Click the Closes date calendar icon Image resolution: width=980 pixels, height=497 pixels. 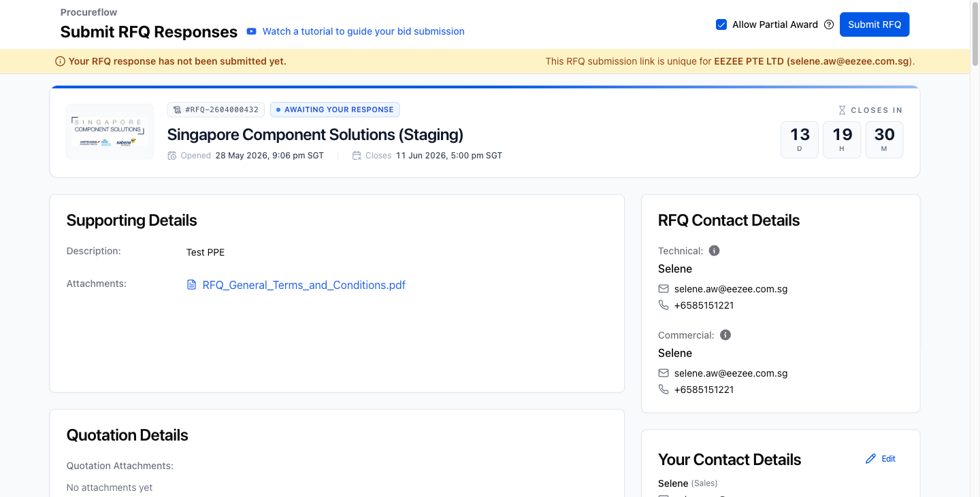coord(357,156)
